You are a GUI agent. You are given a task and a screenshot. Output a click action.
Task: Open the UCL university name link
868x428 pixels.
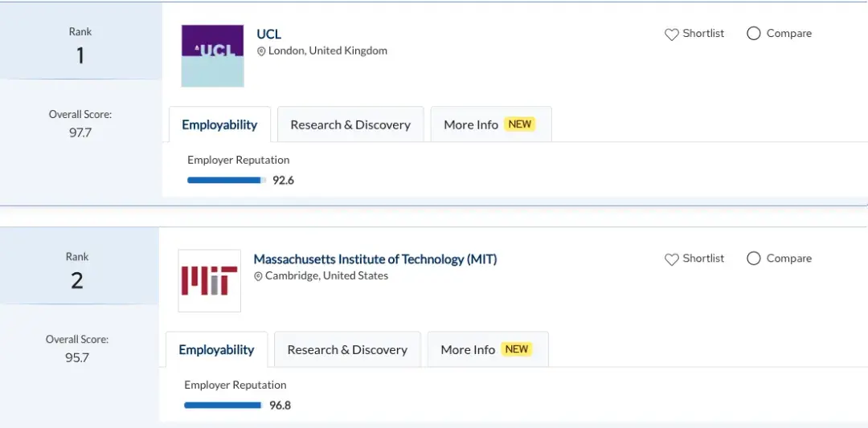(x=268, y=34)
